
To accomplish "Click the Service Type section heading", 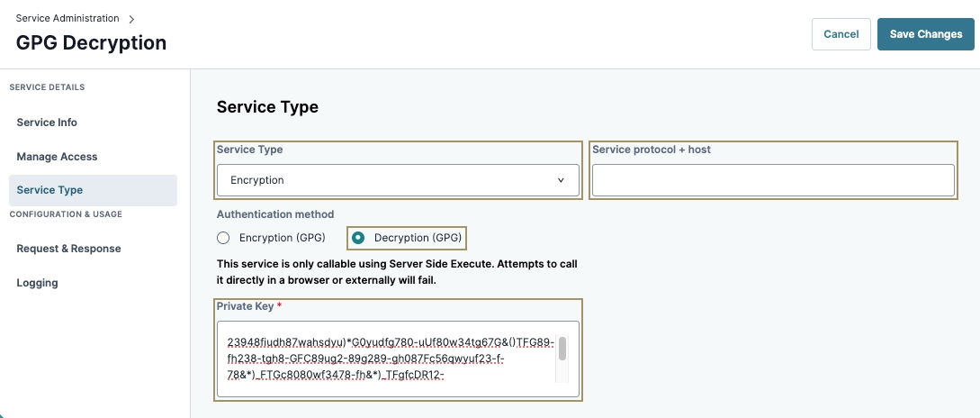I will [267, 107].
